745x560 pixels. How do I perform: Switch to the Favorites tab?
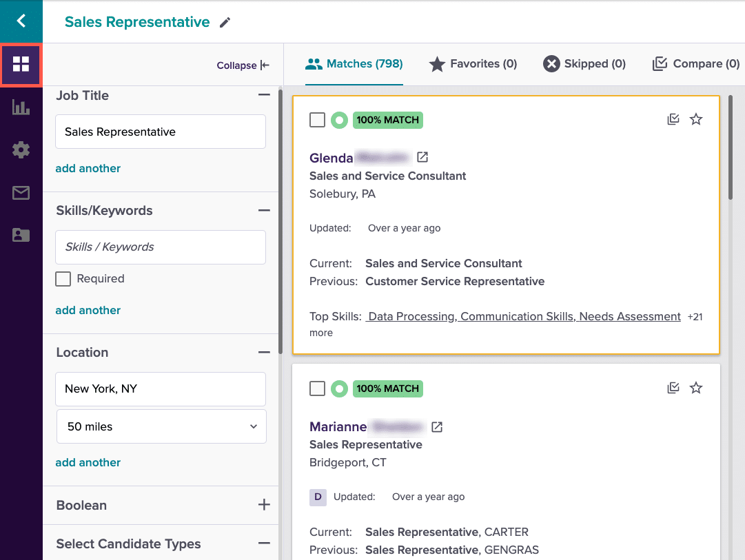473,64
